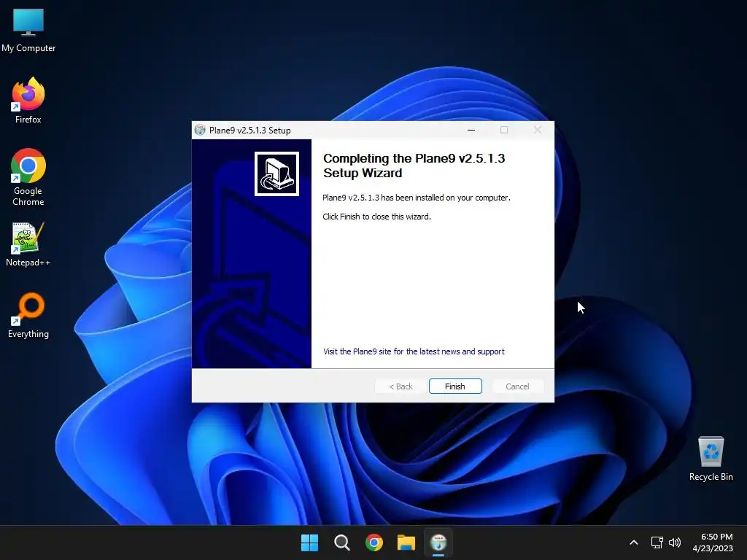Click the Back button in wizard
Image resolution: width=747 pixels, height=560 pixels.
point(400,386)
